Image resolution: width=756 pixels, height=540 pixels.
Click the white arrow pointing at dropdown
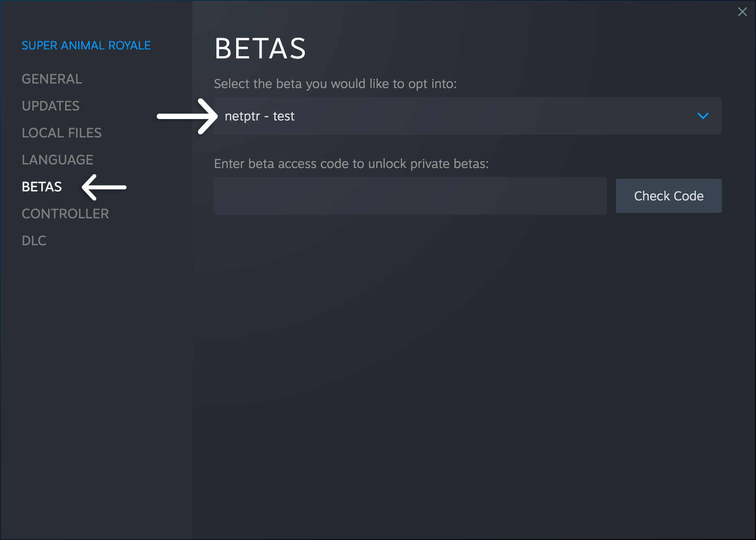[187, 116]
